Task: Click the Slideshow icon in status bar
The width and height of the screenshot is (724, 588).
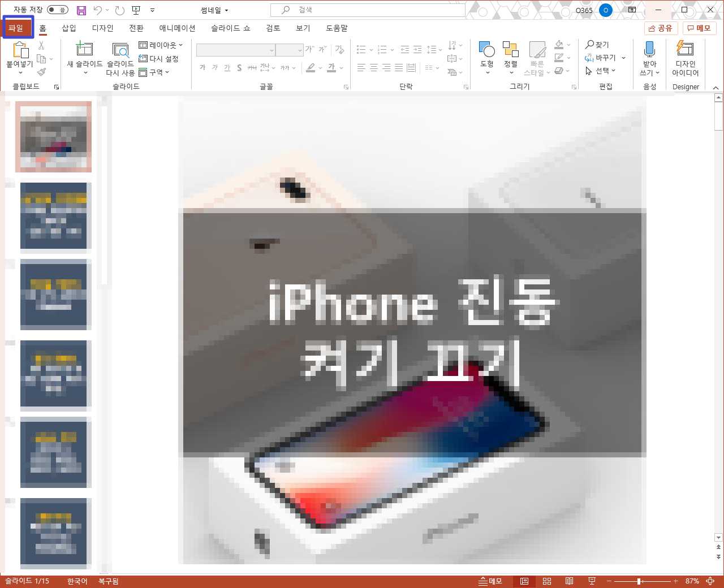Action: (x=592, y=581)
